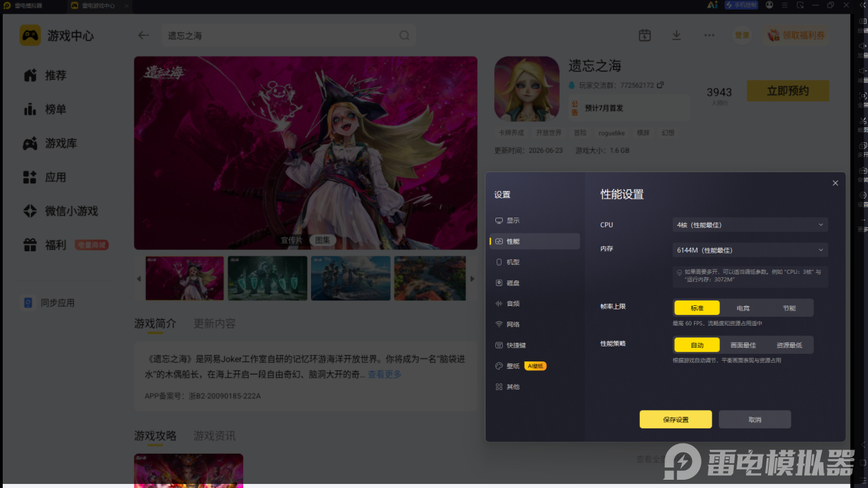This screenshot has height=488, width=868.
Task: Click the keyboard mapping icon in right sidebar
Action: tap(863, 22)
